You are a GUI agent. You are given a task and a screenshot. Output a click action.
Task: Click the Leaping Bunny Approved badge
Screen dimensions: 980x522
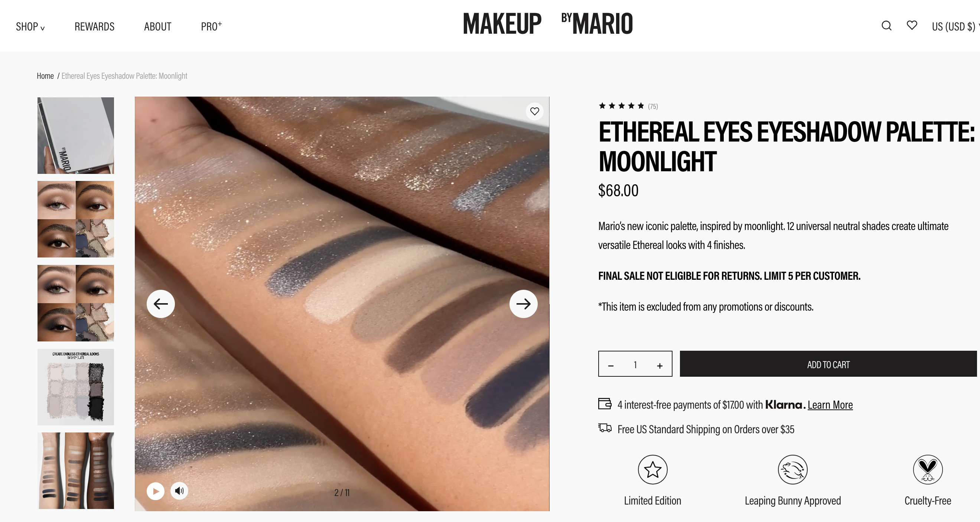click(x=793, y=470)
